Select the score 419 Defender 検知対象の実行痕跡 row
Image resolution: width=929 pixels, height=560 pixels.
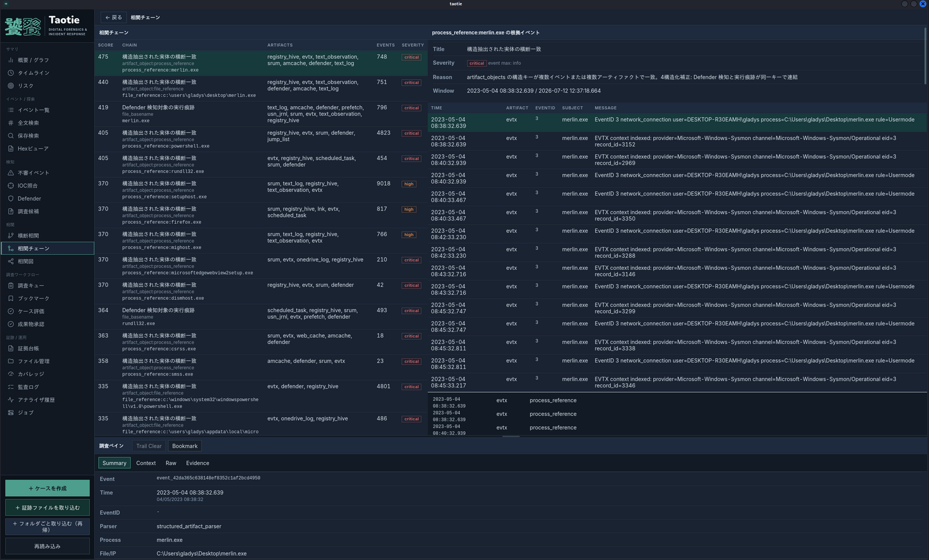261,114
